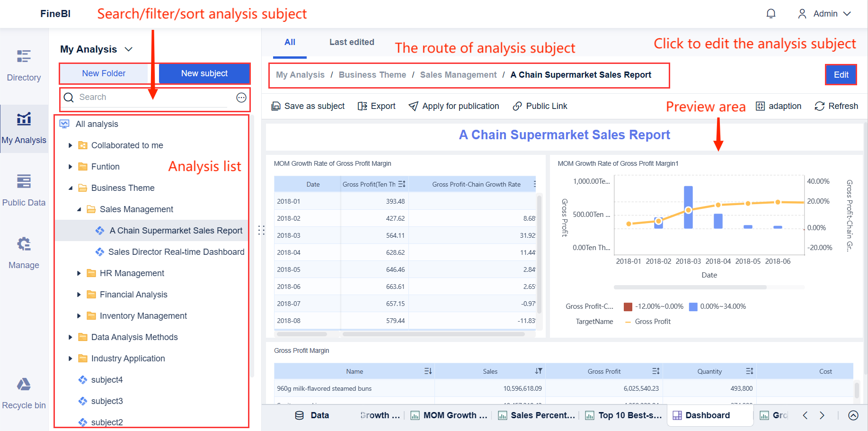
Task: Switch to the Data bottom tab
Action: tap(312, 415)
